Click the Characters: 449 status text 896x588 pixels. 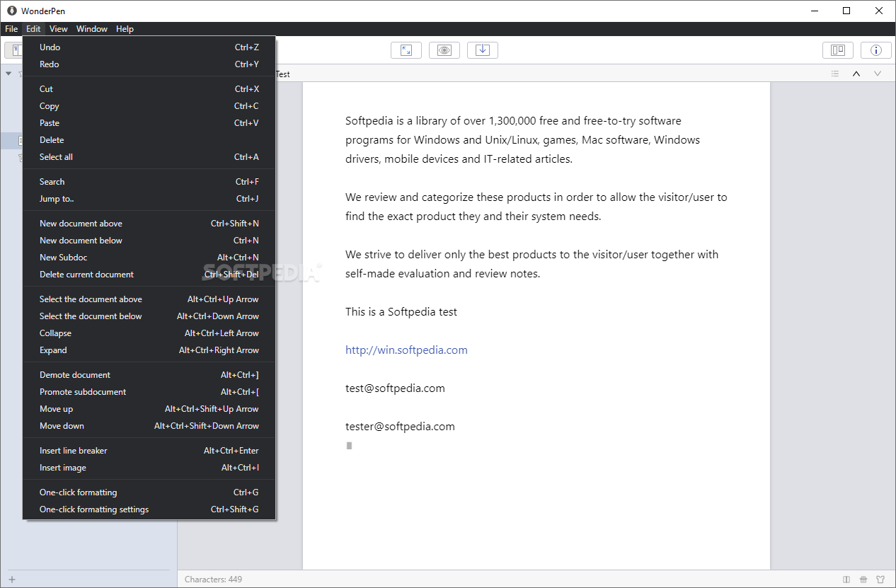(213, 580)
